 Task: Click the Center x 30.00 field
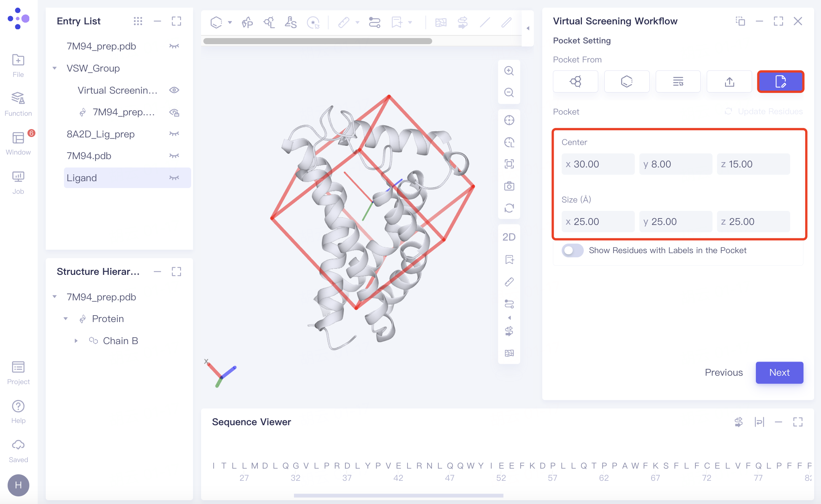[x=598, y=164]
